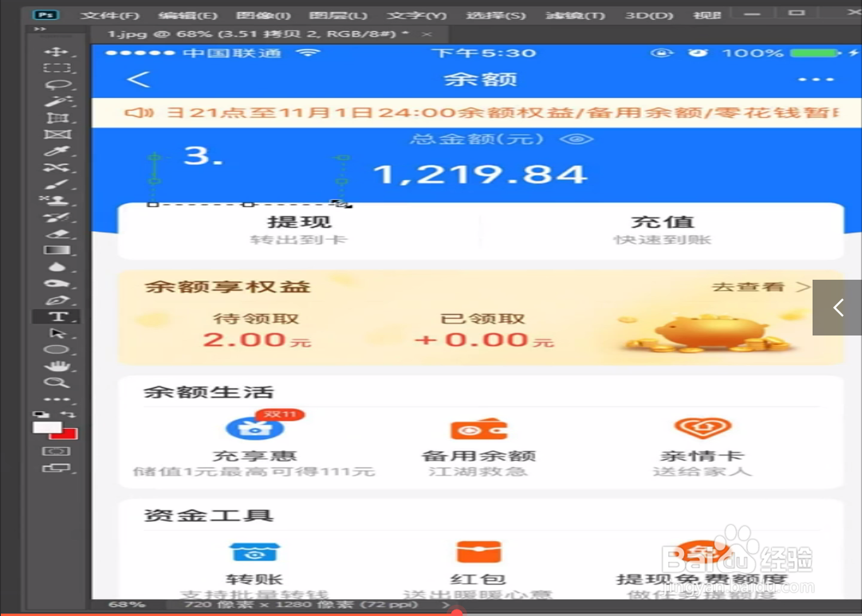Select the Crop tool
Image resolution: width=862 pixels, height=616 pixels.
(57, 118)
